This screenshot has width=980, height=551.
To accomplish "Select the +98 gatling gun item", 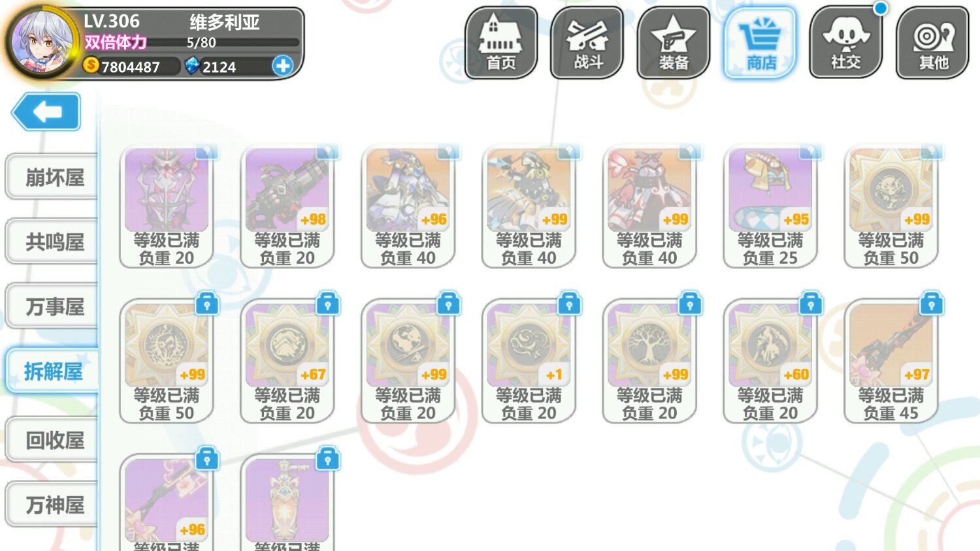I will [287, 206].
